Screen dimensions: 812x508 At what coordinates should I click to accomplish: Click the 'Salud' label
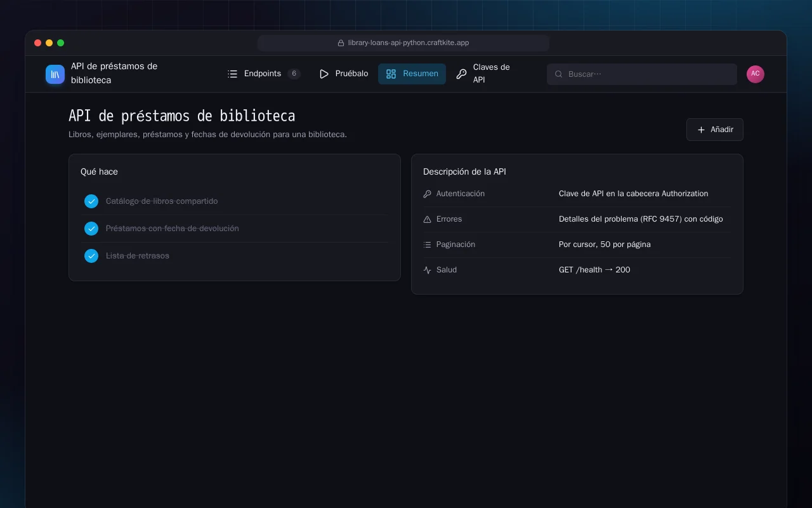447,270
